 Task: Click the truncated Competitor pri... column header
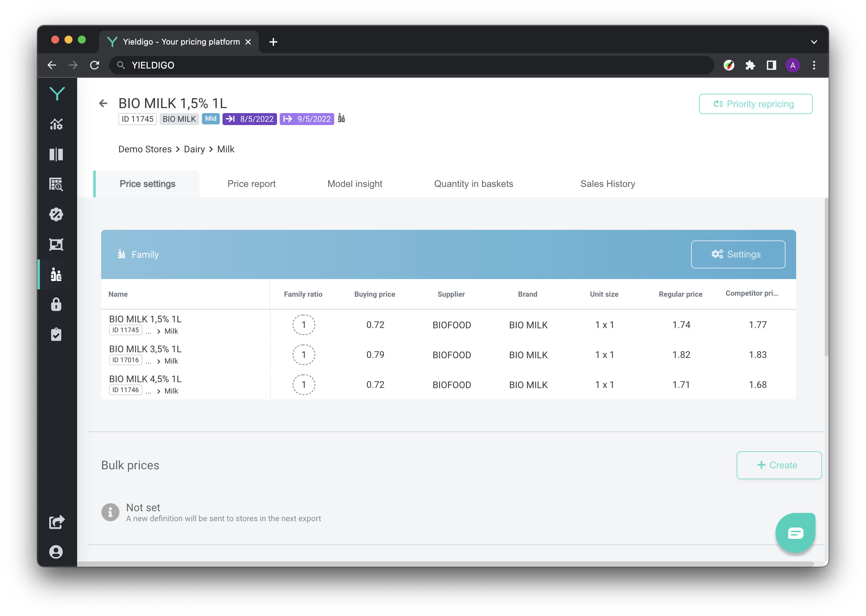coord(752,293)
